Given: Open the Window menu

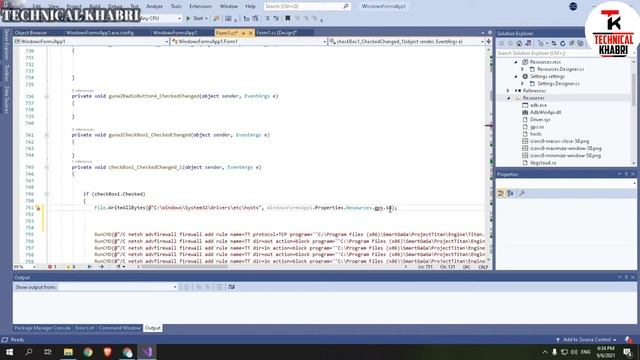Looking at the screenshot, I should click(229, 7).
